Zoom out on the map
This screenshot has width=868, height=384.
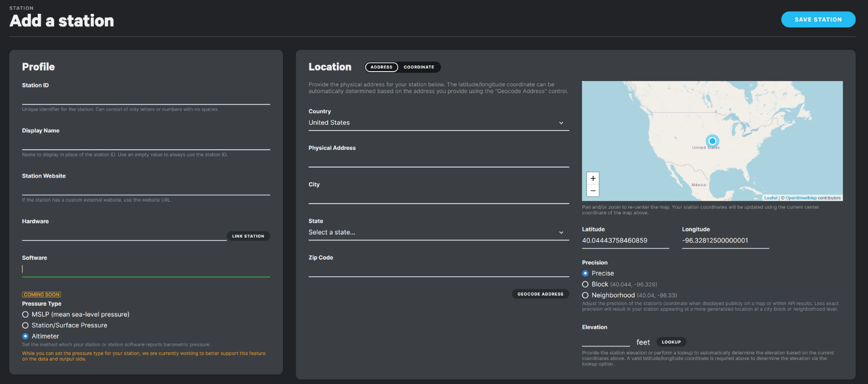tap(593, 191)
